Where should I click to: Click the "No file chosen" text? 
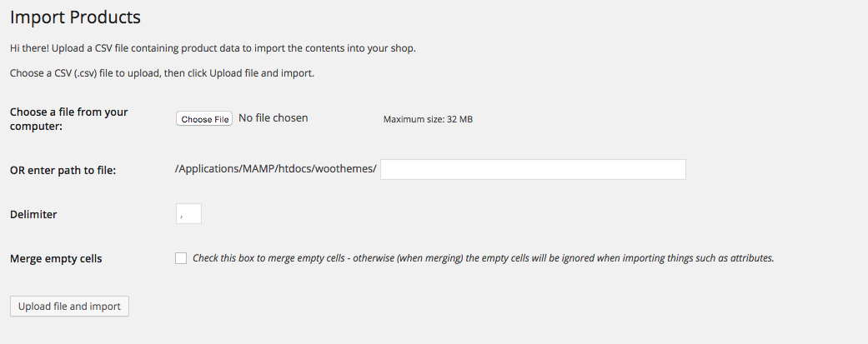(273, 118)
